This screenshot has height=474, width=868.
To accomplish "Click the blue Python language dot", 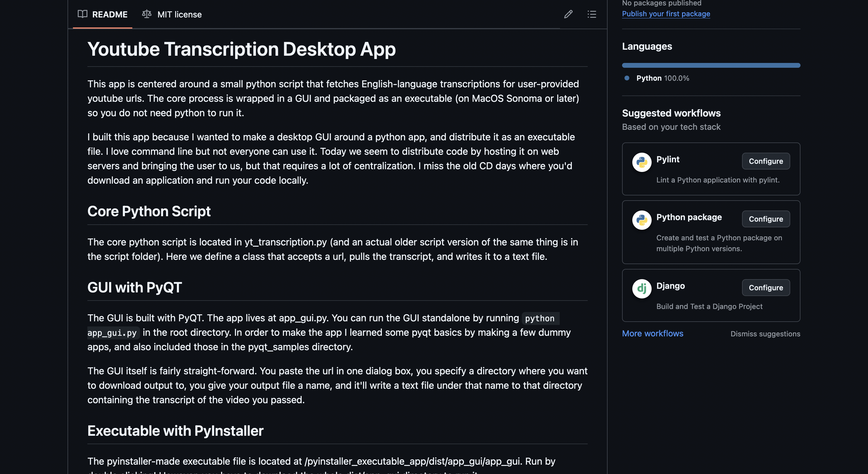I will (x=627, y=78).
